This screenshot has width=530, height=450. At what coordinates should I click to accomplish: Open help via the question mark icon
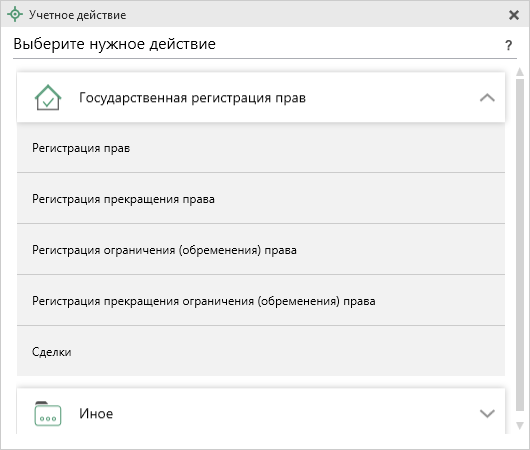[508, 45]
